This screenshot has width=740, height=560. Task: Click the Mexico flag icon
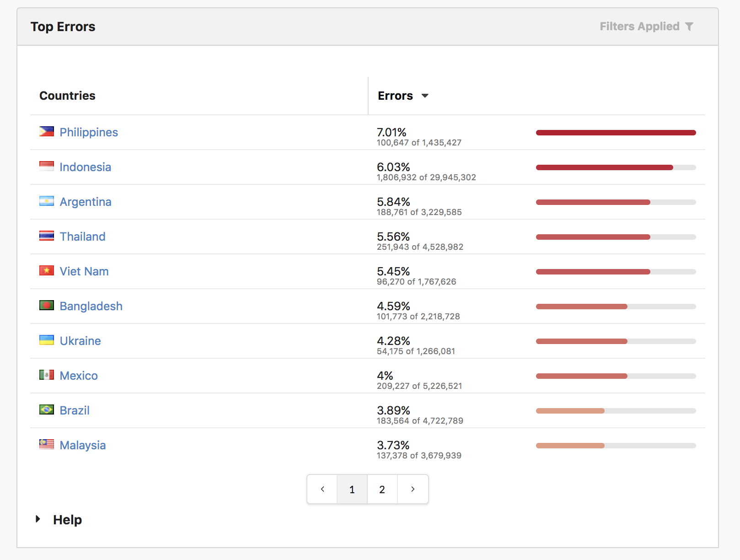tap(46, 376)
